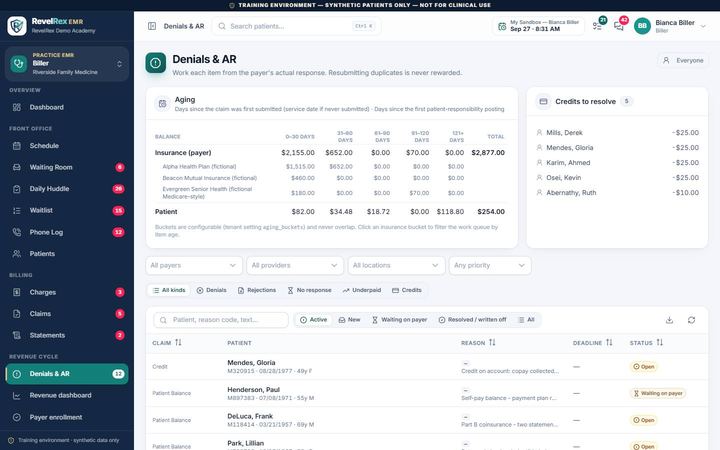
Task: Switch to the Credits tab
Action: [407, 290]
